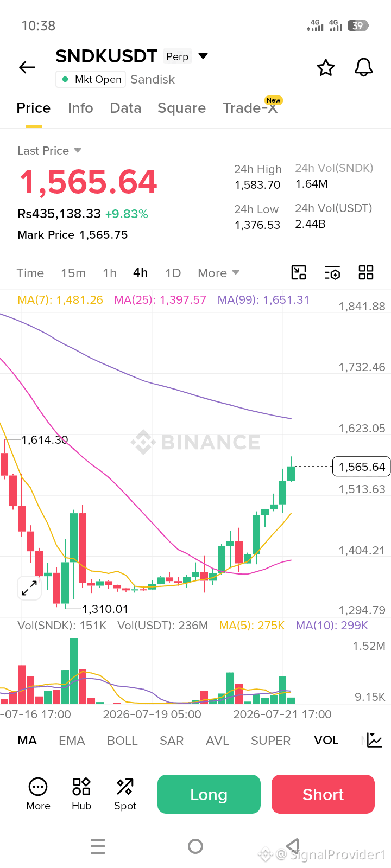
Task: Open the SNDKUSDT pair selector dropdown arrow
Action: (x=203, y=56)
